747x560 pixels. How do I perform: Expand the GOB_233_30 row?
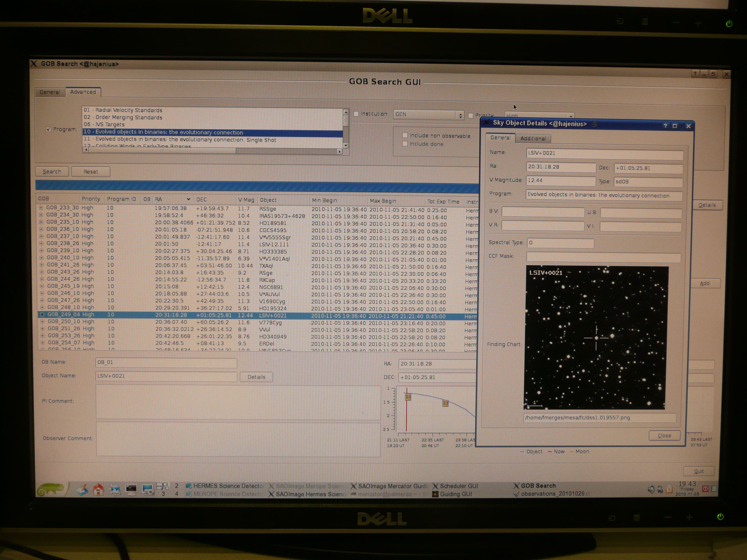click(x=41, y=208)
